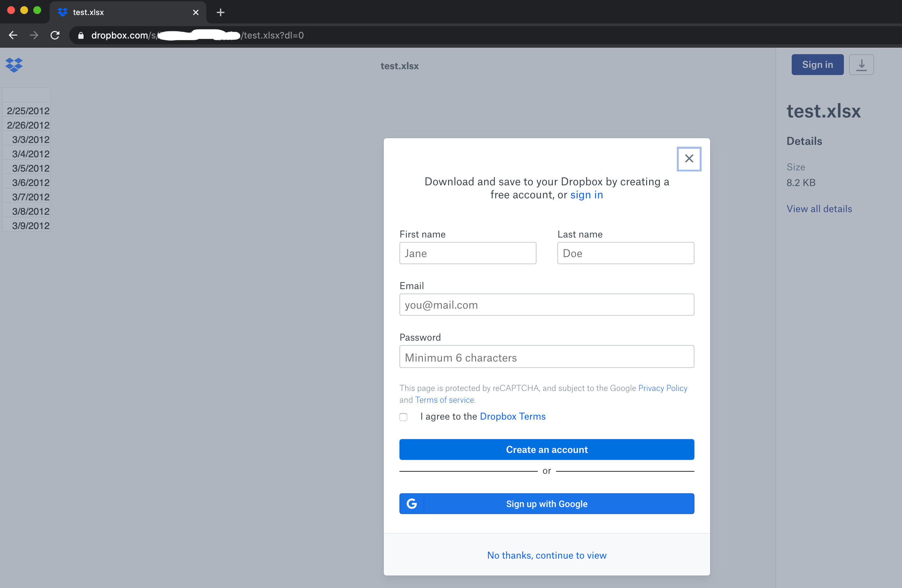
Task: Open the Google Privacy Policy link
Action: (662, 388)
